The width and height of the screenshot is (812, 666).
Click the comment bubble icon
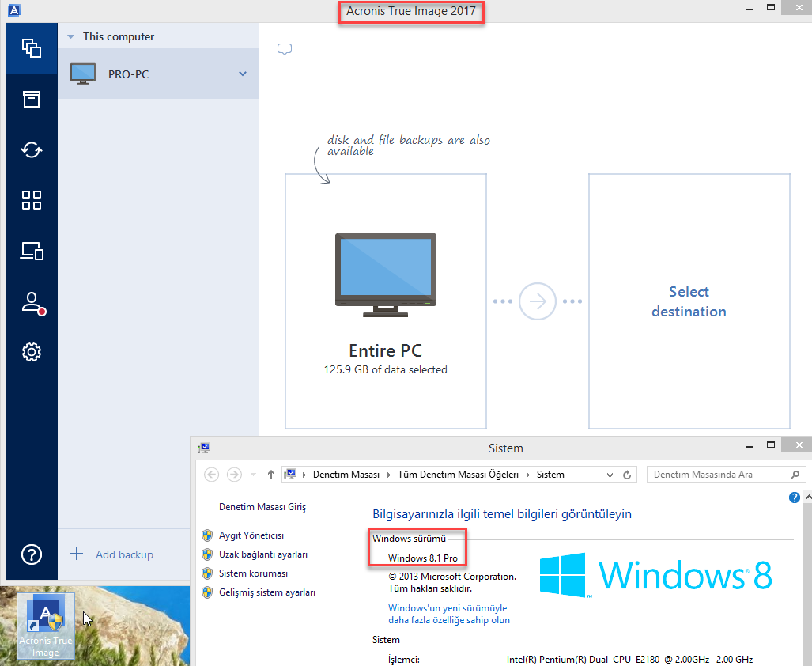[285, 49]
